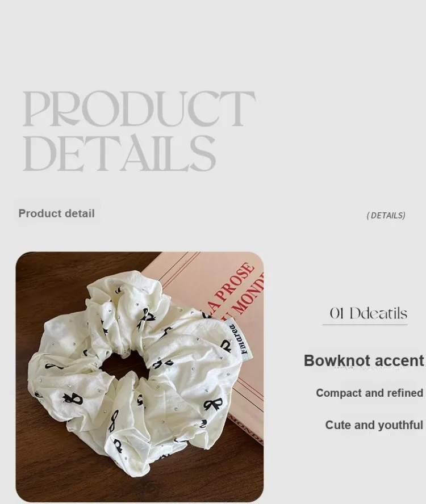Click the 'Compact and refined' line

[x=369, y=393]
